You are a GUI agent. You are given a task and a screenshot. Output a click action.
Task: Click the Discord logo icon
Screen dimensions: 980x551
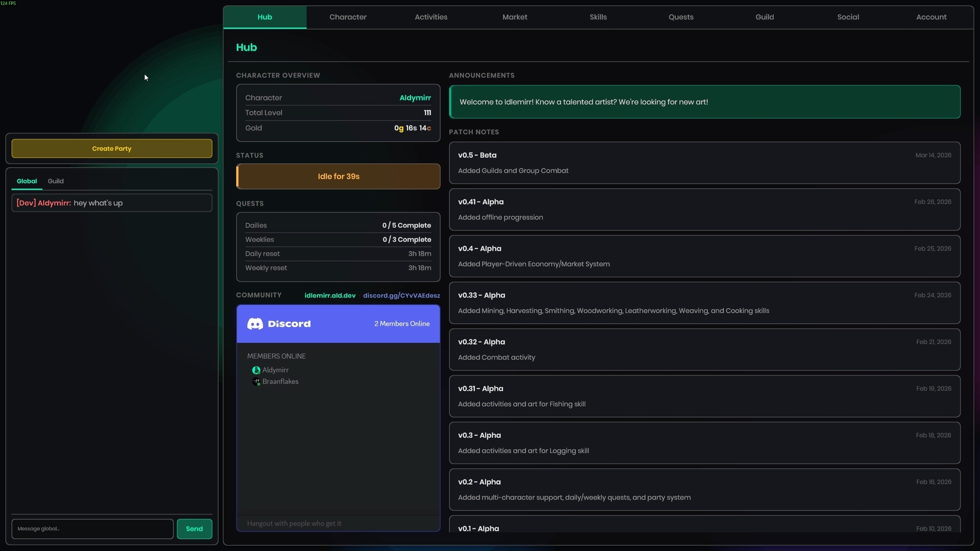tap(255, 324)
